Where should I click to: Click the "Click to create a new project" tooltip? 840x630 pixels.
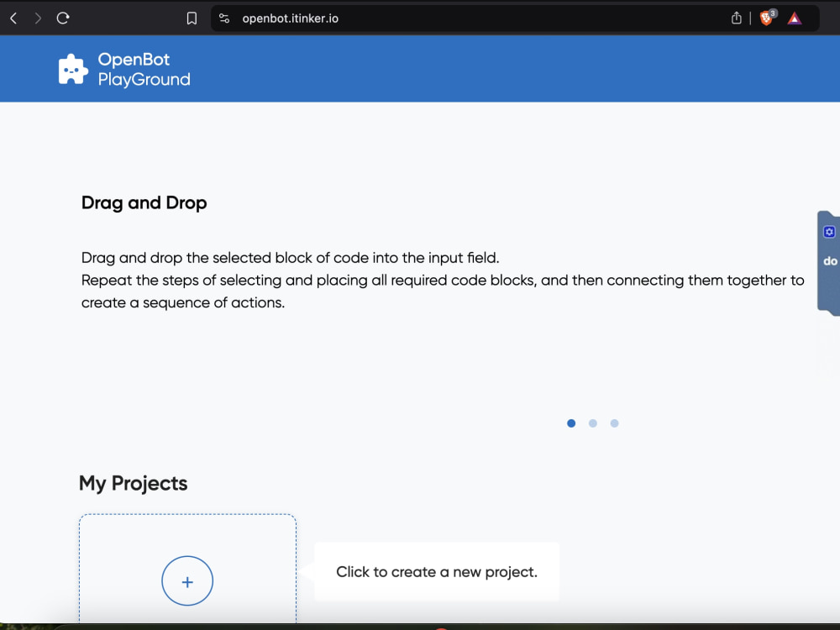(437, 571)
